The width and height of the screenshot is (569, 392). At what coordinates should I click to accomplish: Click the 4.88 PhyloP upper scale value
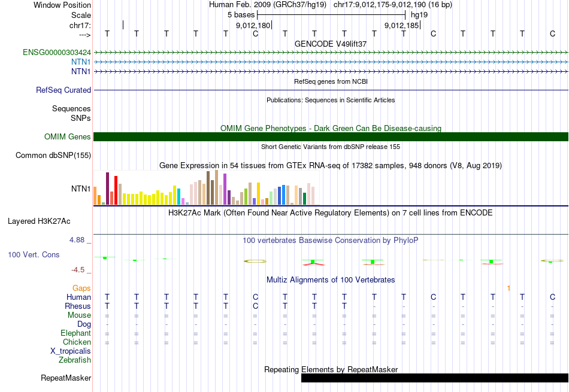click(77, 240)
